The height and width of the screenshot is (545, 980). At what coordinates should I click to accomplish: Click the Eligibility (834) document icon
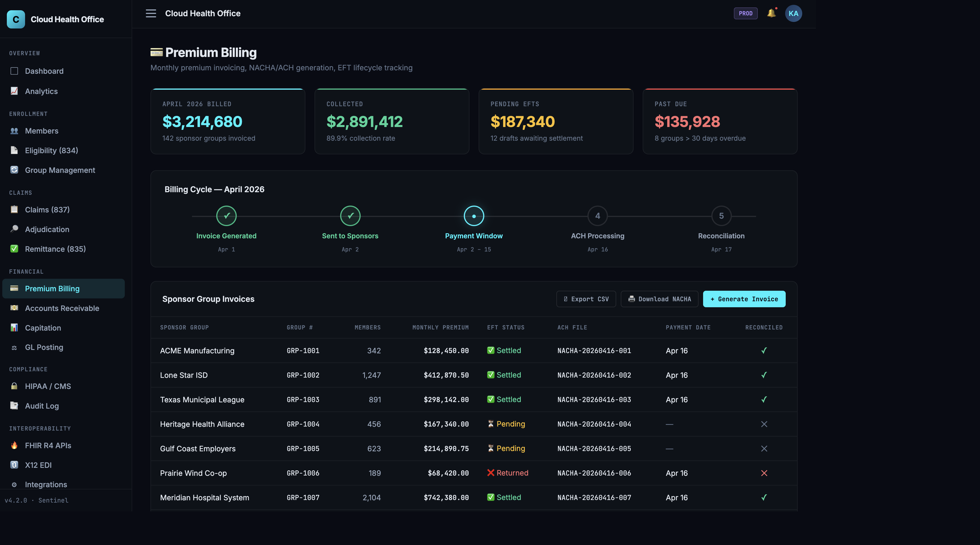(x=14, y=150)
